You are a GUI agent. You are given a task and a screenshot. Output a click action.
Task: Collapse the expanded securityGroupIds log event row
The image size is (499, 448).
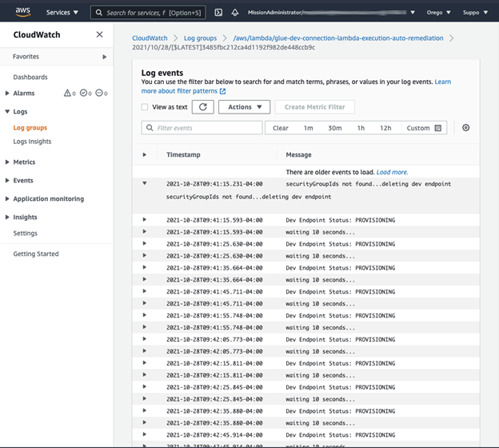pyautogui.click(x=145, y=183)
